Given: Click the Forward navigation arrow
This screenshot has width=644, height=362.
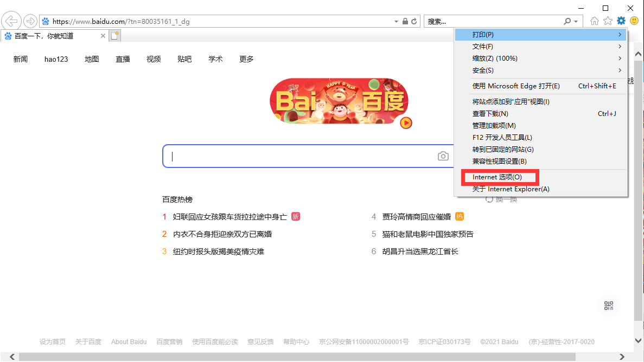Looking at the screenshot, I should [x=30, y=21].
